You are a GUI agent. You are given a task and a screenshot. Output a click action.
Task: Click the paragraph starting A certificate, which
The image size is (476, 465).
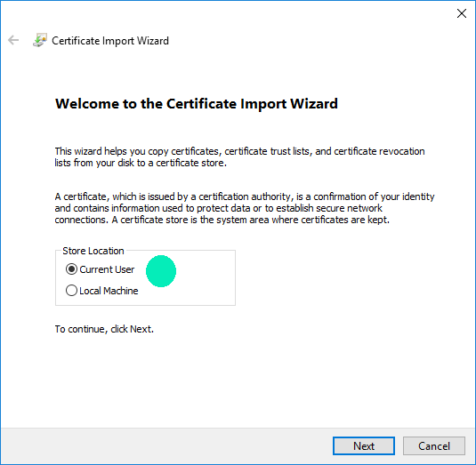pos(245,208)
